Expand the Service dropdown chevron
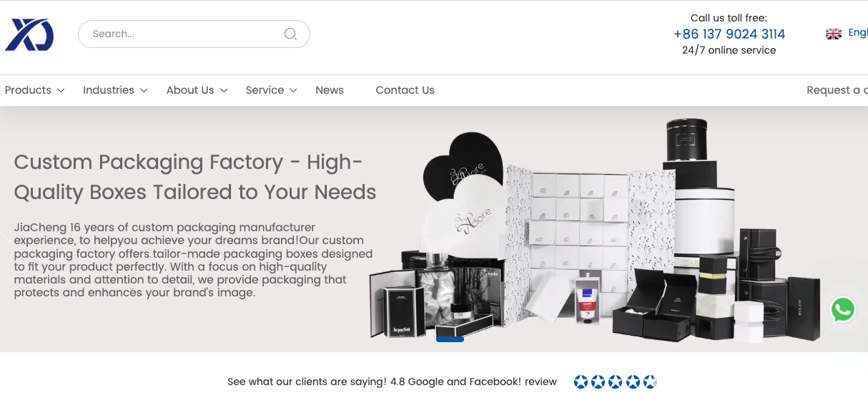This screenshot has width=868, height=393. click(292, 90)
